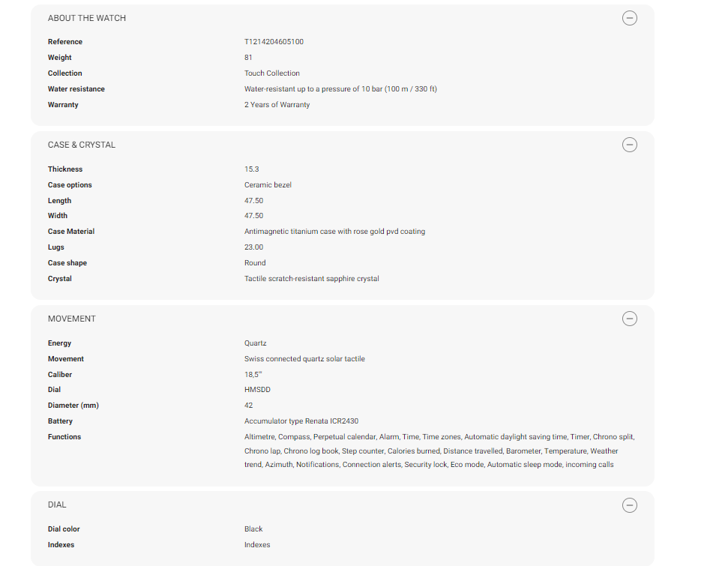
Task: Click the 2 Years of Warranty text
Action: 277,105
